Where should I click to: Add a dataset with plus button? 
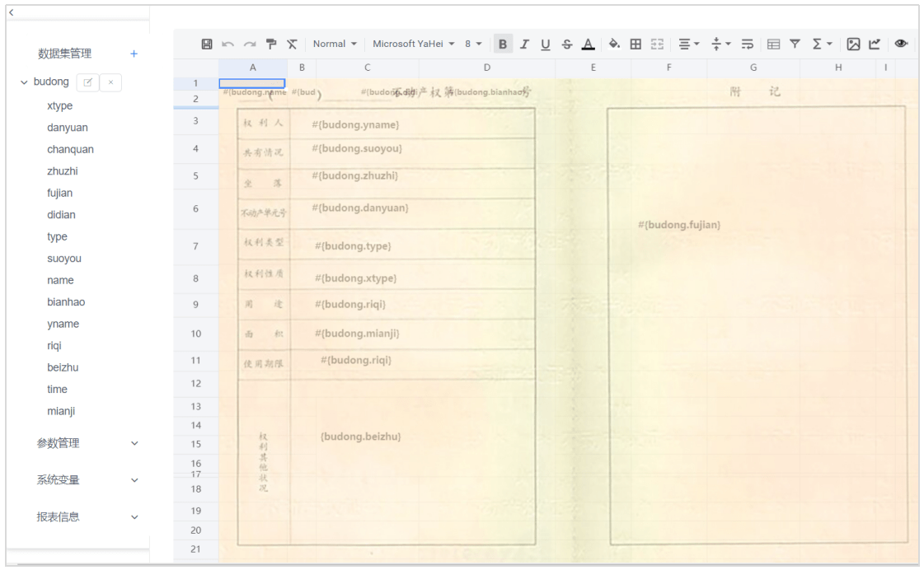[134, 54]
